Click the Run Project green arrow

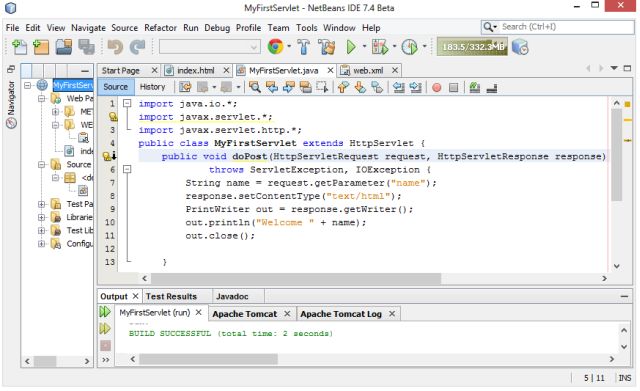tap(351, 47)
